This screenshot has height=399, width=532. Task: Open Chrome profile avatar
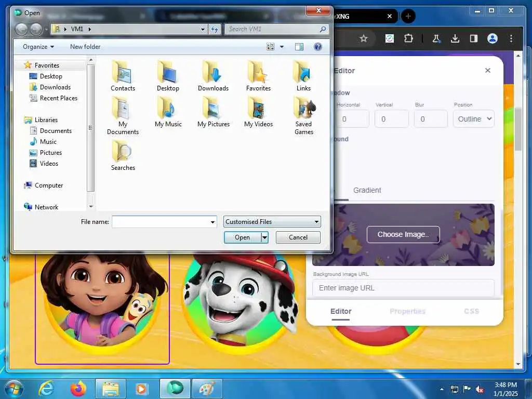pyautogui.click(x=493, y=38)
